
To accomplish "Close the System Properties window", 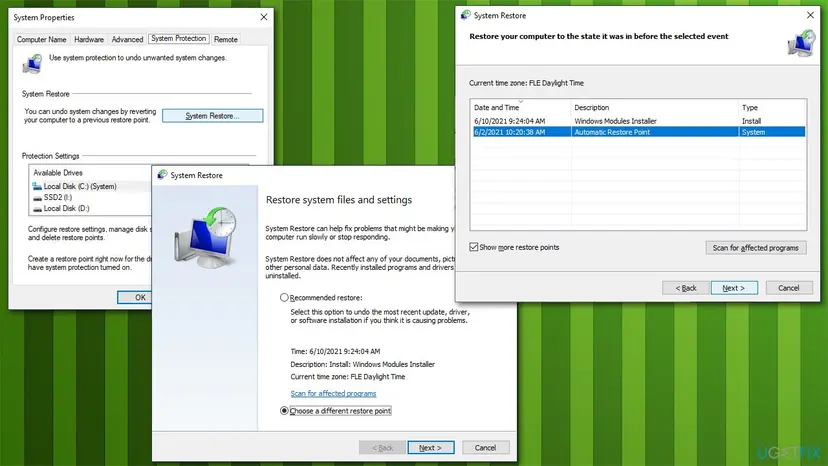I will click(264, 17).
